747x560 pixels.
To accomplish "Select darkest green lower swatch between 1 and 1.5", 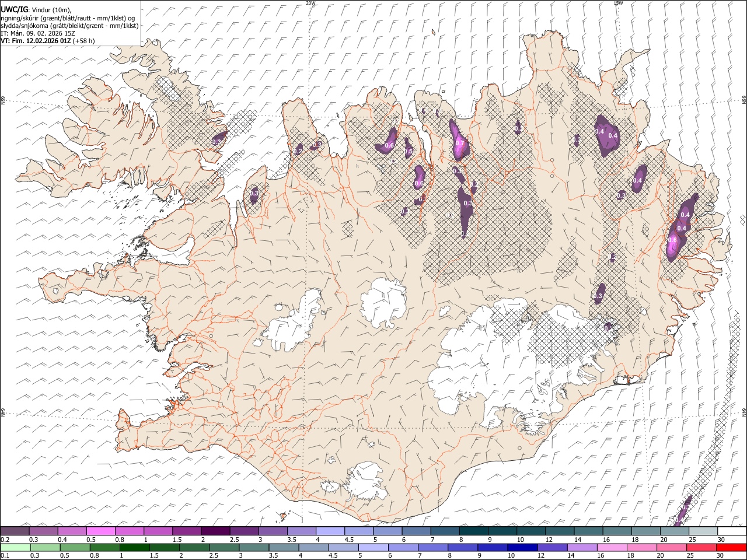I will (134, 547).
